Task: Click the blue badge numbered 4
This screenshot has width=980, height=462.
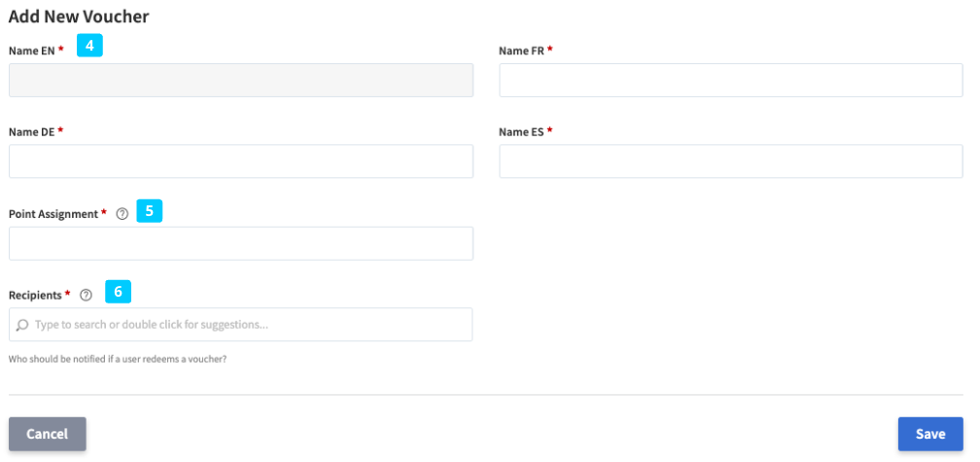Action: click(x=89, y=46)
